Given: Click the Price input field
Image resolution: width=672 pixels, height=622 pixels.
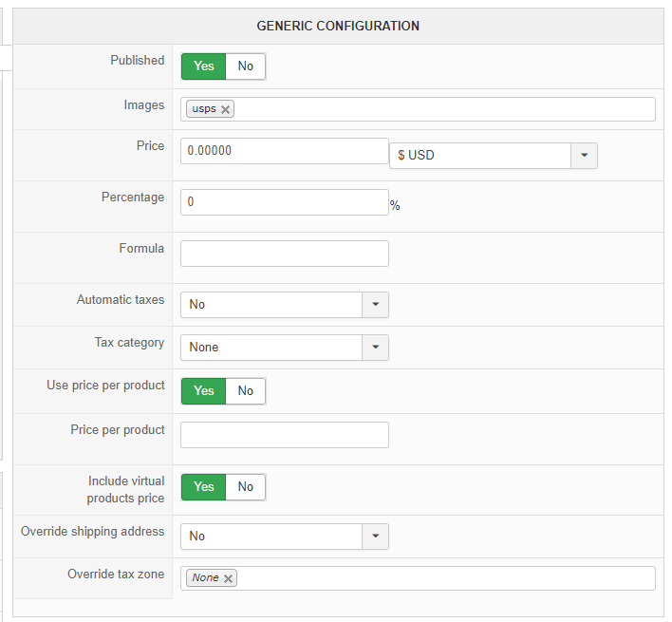Looking at the screenshot, I should pyautogui.click(x=284, y=151).
